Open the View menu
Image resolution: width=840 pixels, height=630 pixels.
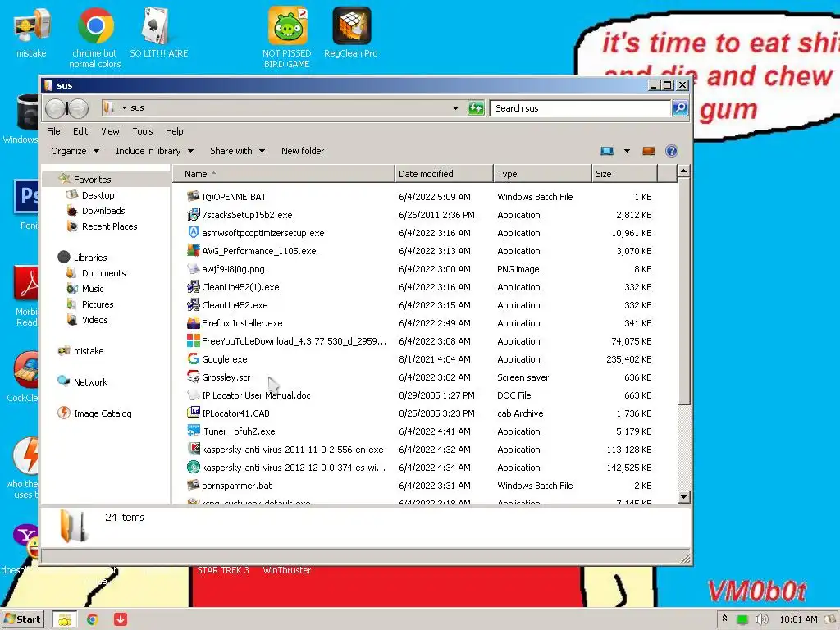111,131
